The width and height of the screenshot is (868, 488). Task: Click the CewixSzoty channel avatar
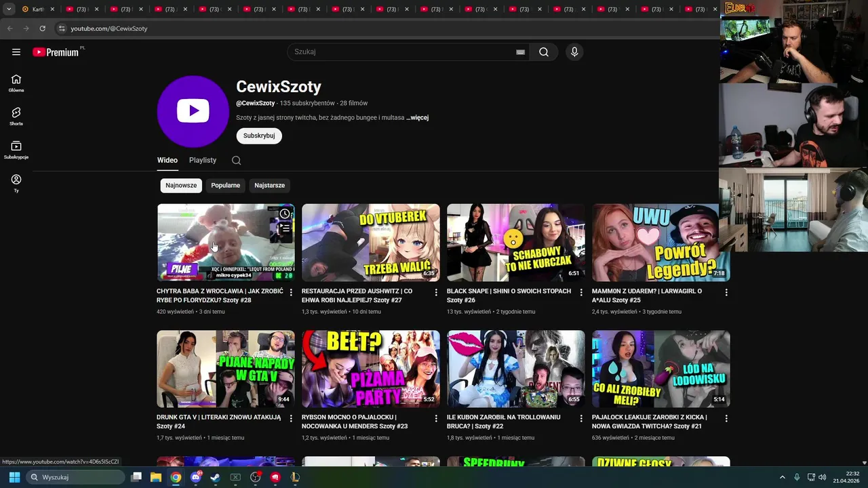click(x=193, y=111)
